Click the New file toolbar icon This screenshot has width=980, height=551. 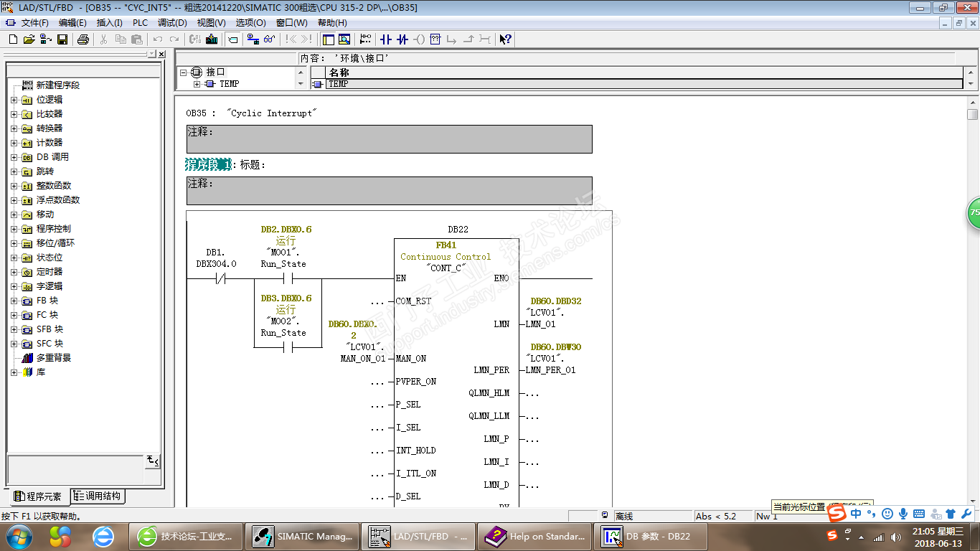[13, 39]
